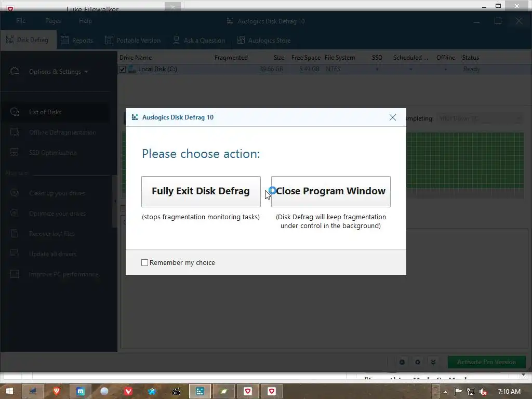Click the Auslogics logo in main title bar
The height and width of the screenshot is (399, 532).
tap(230, 21)
